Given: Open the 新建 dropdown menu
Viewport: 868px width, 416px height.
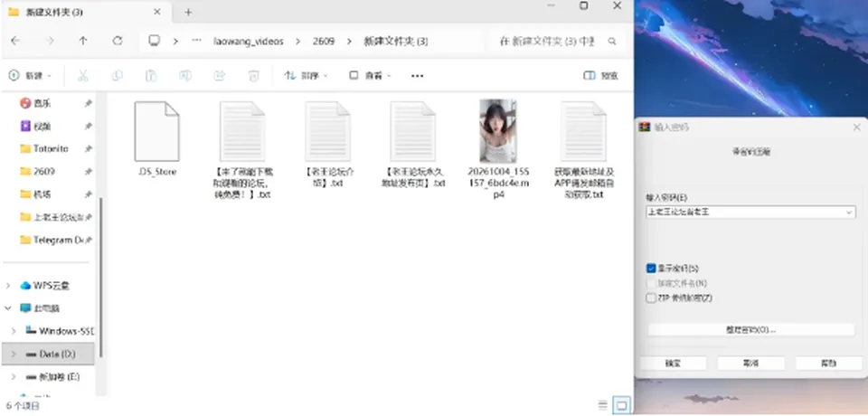Looking at the screenshot, I should [x=31, y=76].
